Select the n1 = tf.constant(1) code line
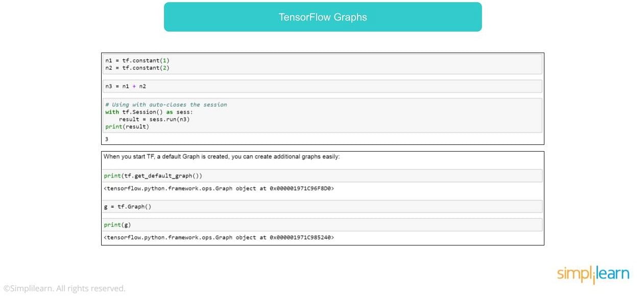This screenshot has height=296, width=644. 137,61
